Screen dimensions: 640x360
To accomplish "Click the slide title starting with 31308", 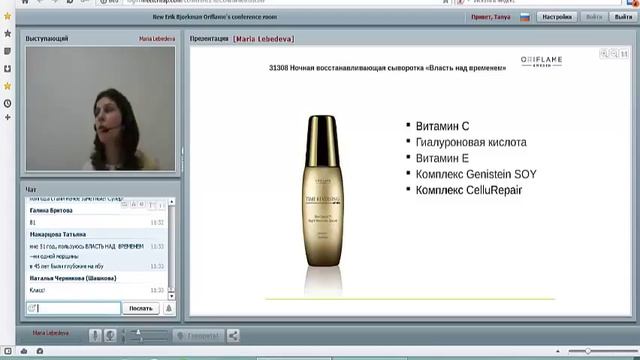I will click(387, 68).
